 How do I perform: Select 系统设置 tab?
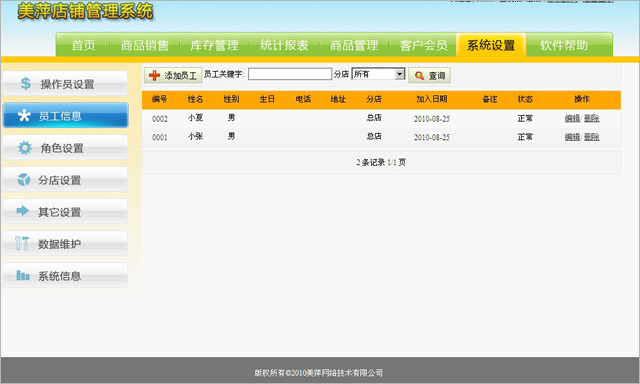click(491, 45)
